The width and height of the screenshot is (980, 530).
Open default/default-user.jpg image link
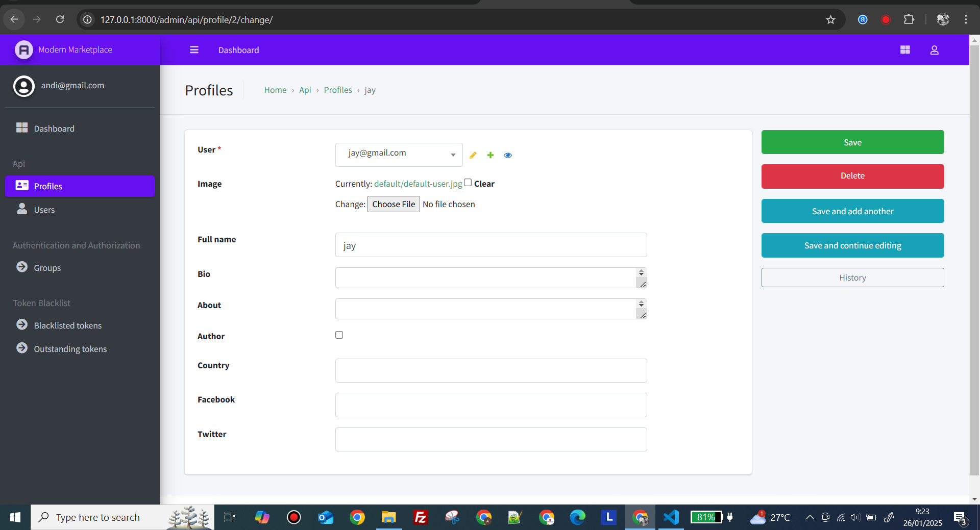point(418,184)
